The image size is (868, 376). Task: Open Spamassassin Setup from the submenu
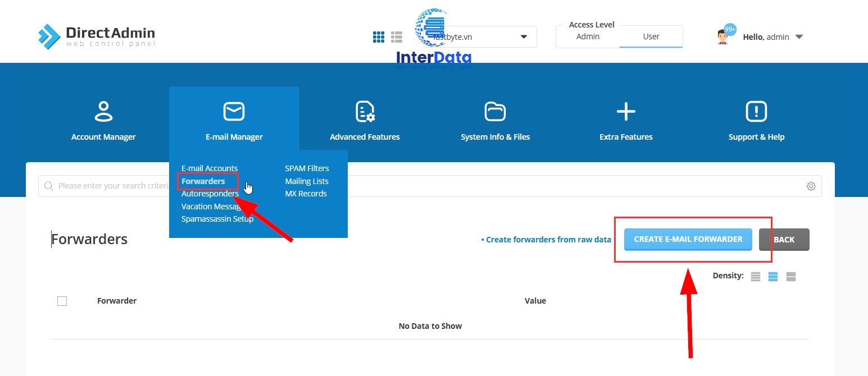217,219
